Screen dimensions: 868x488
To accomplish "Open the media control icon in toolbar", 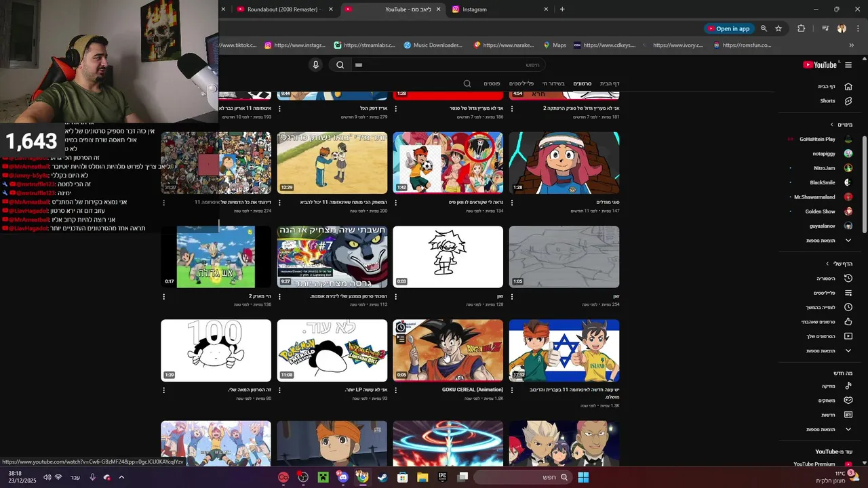I will click(825, 28).
